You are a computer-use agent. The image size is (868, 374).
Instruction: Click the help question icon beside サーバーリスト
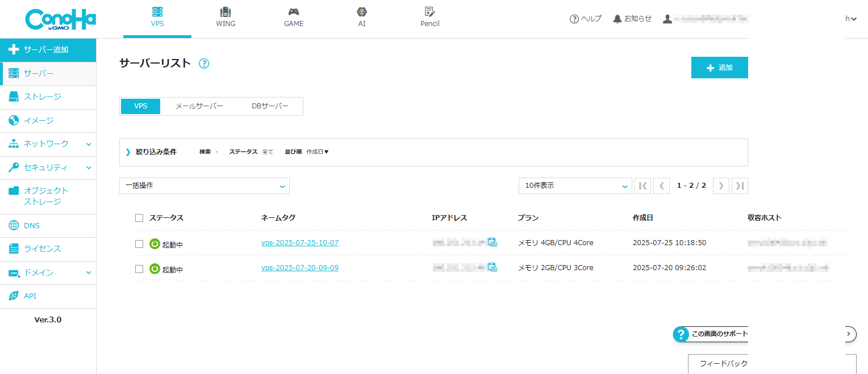click(205, 64)
